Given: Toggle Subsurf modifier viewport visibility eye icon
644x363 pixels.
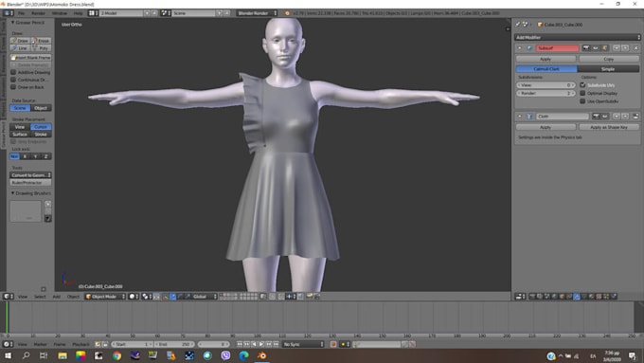Looking at the screenshot, I should (x=595, y=48).
